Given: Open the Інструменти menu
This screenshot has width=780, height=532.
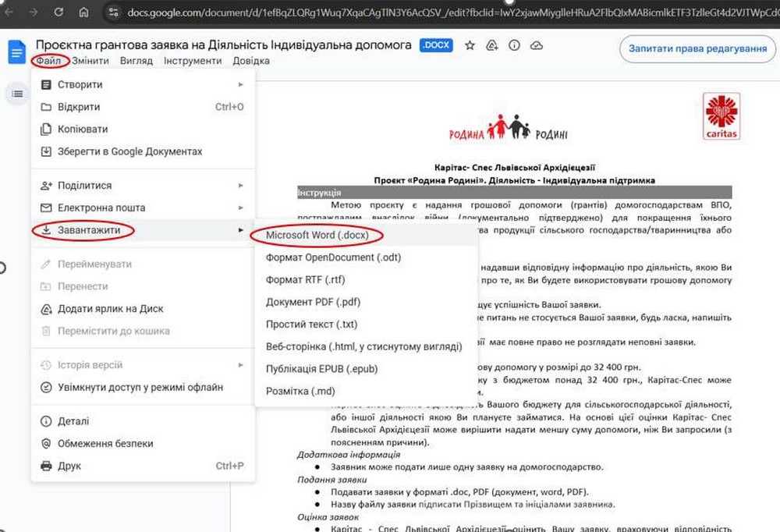Looking at the screenshot, I should tap(192, 60).
